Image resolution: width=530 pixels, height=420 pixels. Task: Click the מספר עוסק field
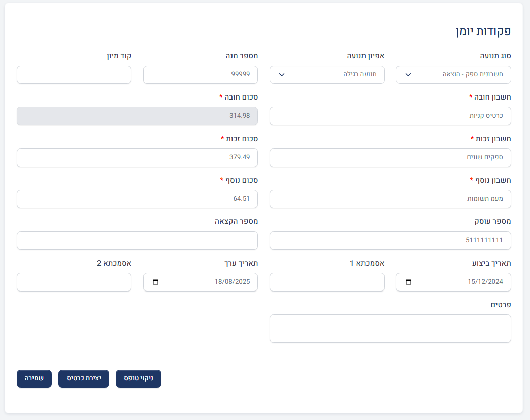coord(390,241)
